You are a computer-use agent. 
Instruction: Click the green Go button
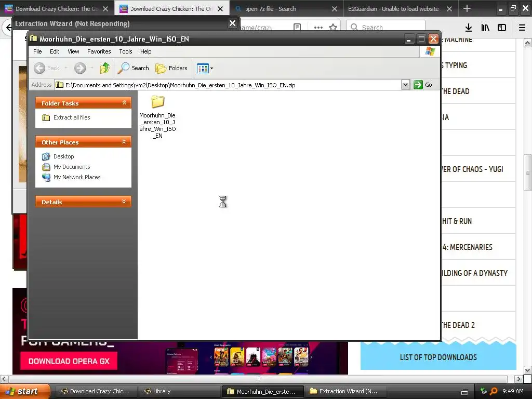423,85
